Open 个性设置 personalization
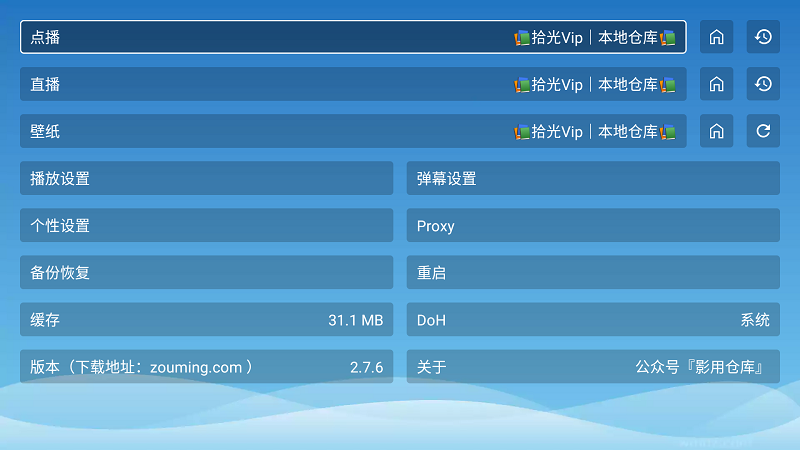Screen dimensions: 800x450 [x=207, y=225]
